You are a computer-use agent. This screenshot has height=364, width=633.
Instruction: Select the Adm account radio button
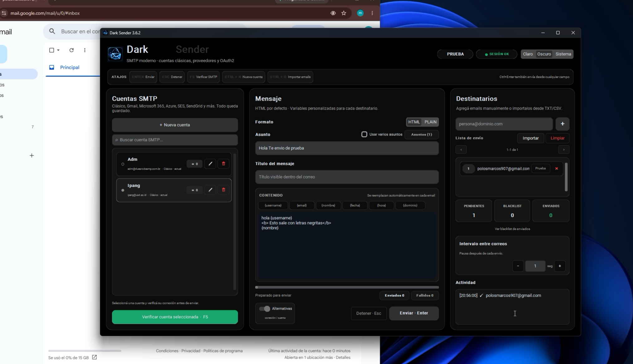pos(123,164)
